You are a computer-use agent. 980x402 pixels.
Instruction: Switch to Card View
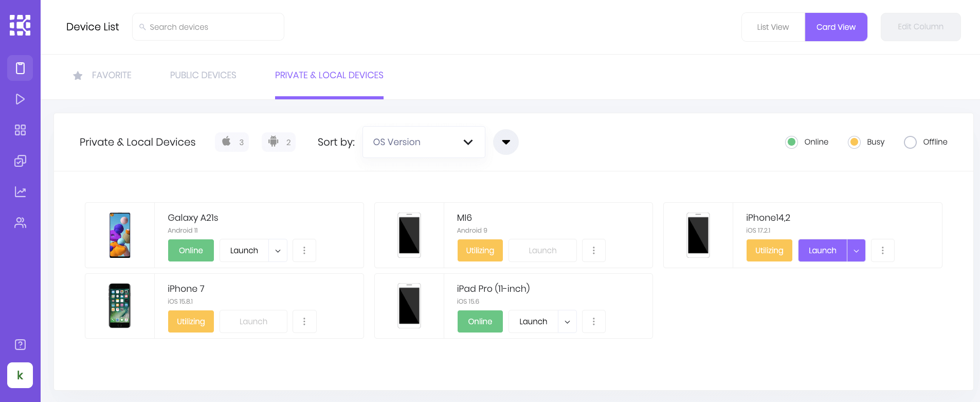pyautogui.click(x=836, y=27)
